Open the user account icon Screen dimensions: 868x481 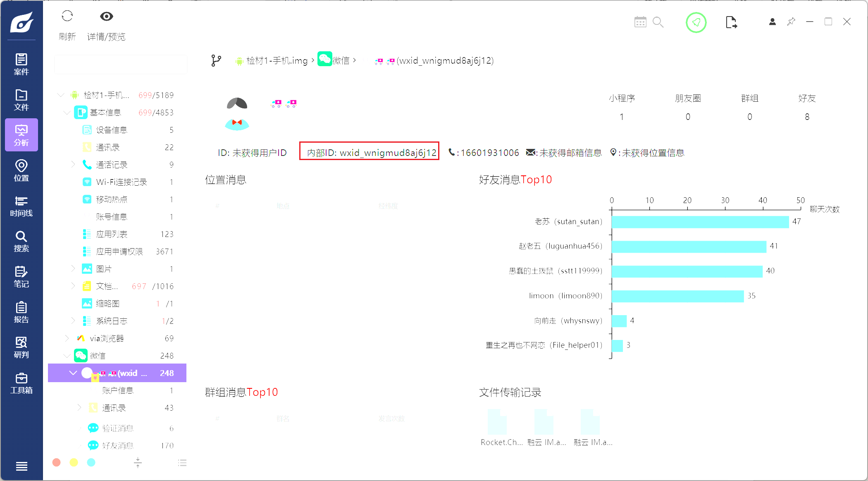point(772,22)
